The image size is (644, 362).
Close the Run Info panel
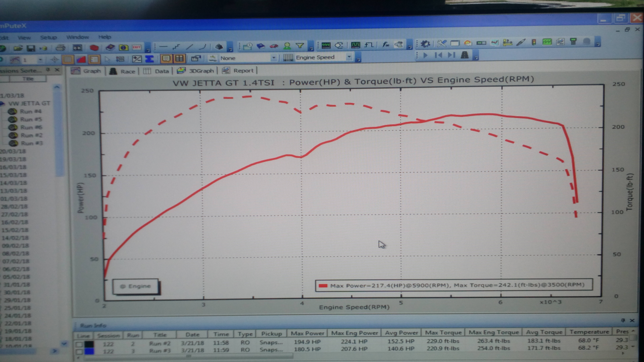click(632, 320)
